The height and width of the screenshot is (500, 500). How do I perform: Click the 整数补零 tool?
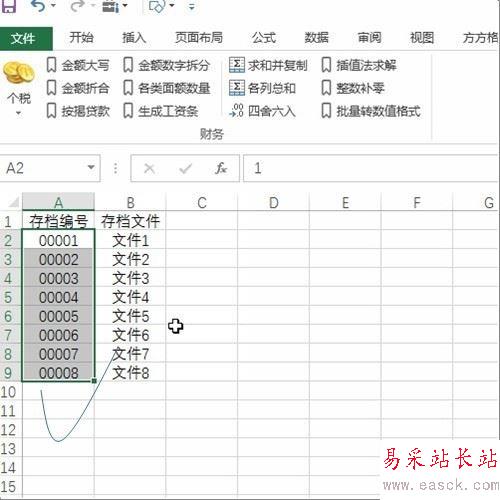point(353,88)
